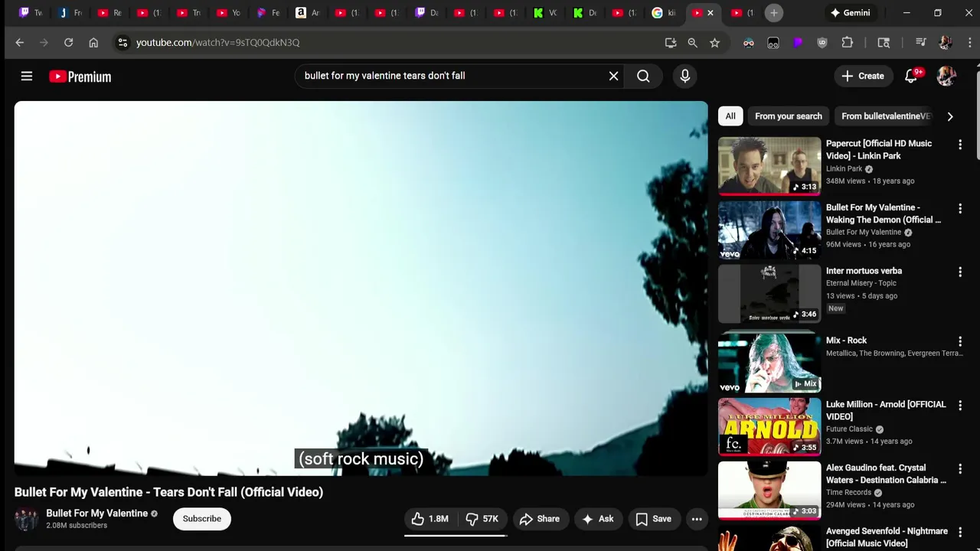Open the YouTube guide hamburger menu

pos(27,76)
